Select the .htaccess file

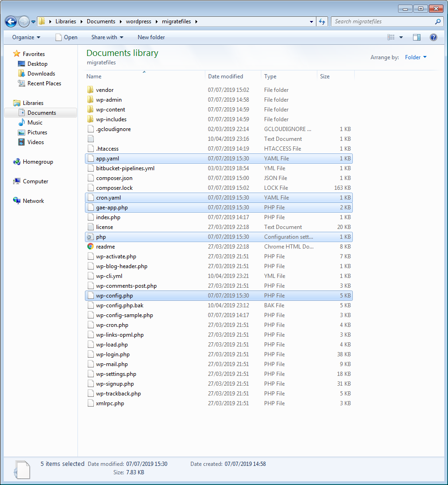(x=218, y=148)
